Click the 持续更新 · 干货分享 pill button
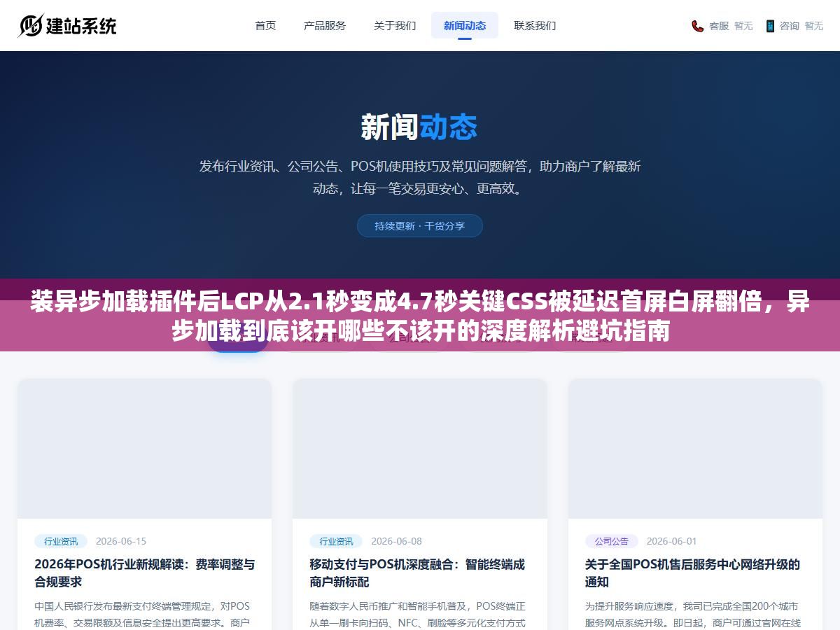This screenshot has height=630, width=840. tap(420, 225)
